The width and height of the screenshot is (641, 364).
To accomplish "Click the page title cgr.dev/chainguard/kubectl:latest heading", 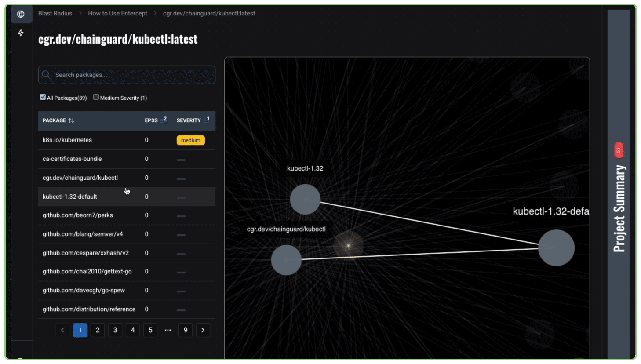I will 118,39.
